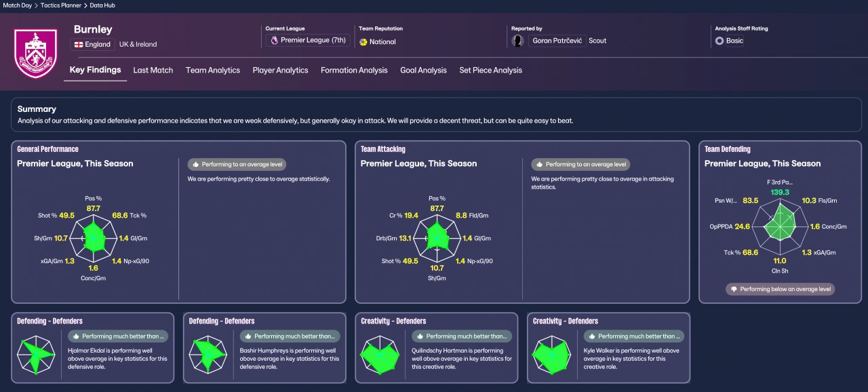Click Quilindschy Hartman's radar chart thumbnail
868x392 pixels.
pyautogui.click(x=381, y=355)
